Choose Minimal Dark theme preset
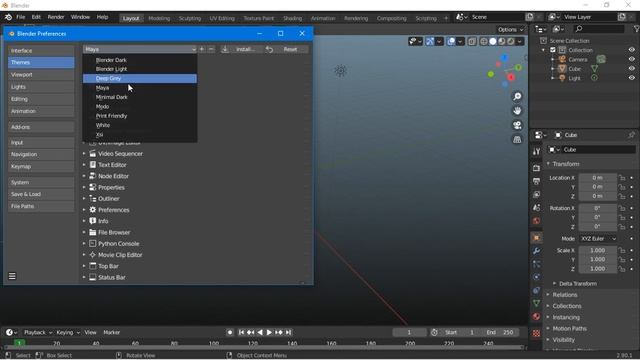Viewport: 640px width, 360px height. pyautogui.click(x=140, y=97)
